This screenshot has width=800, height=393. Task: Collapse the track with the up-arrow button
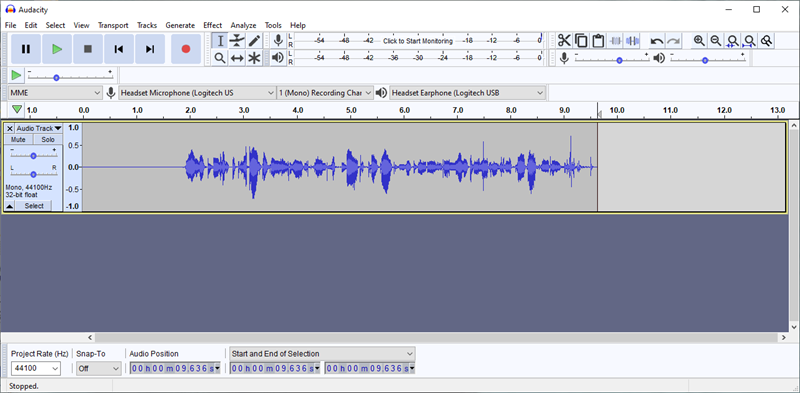9,206
